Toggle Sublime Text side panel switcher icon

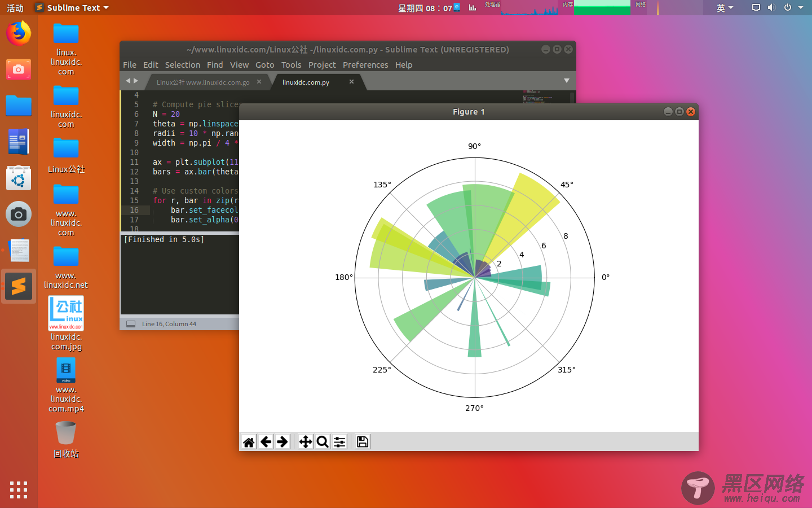(131, 324)
